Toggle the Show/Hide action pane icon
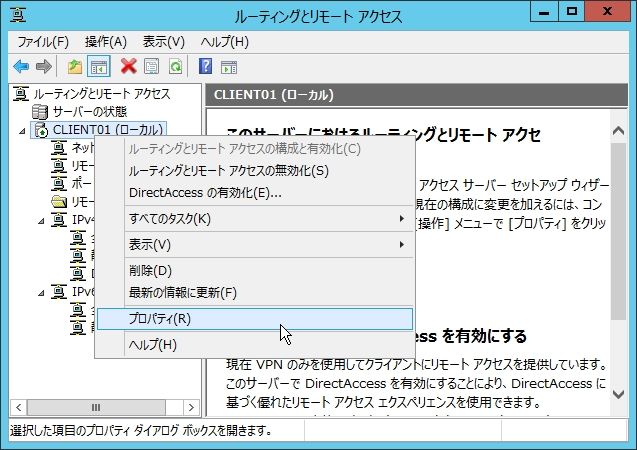 click(x=229, y=67)
